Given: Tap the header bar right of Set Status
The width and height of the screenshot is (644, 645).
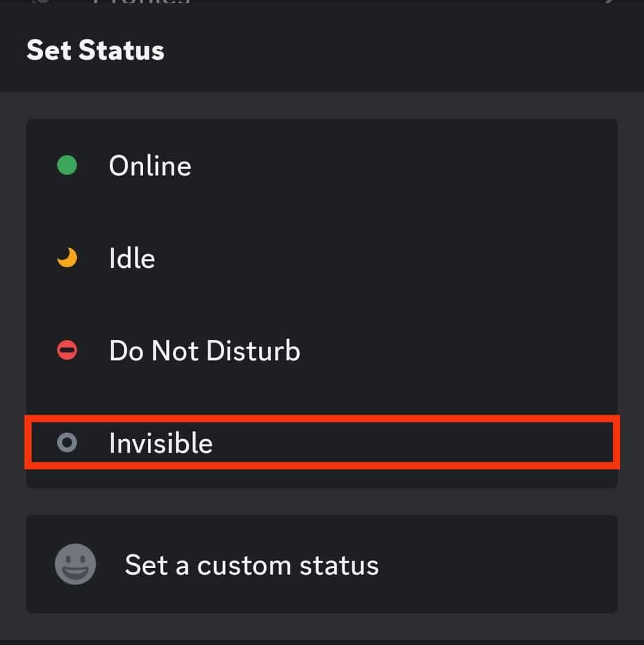Looking at the screenshot, I should pos(417,50).
